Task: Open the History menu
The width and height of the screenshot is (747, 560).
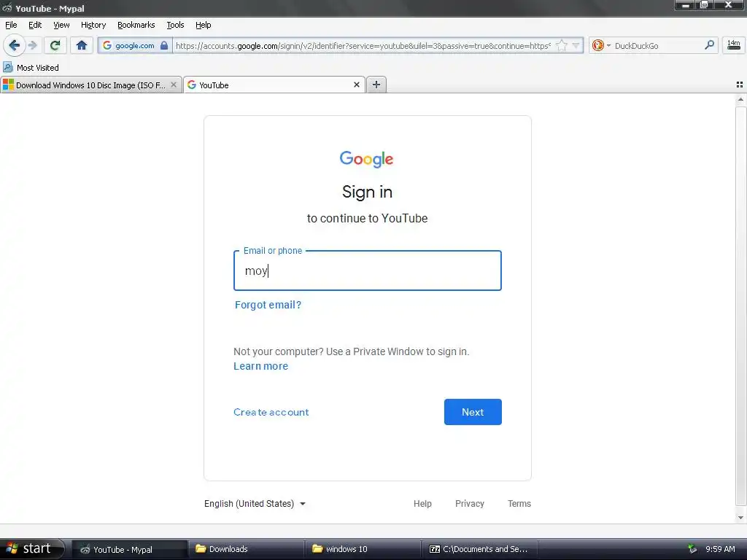Action: [93, 25]
